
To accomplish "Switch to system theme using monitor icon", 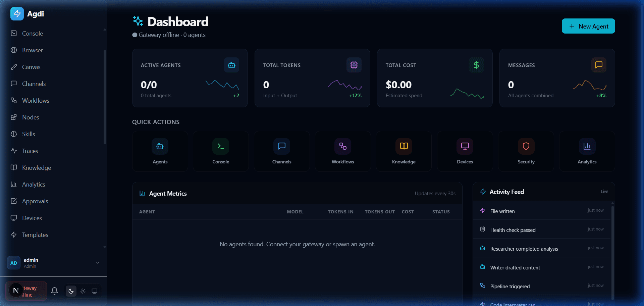I will (x=94, y=291).
